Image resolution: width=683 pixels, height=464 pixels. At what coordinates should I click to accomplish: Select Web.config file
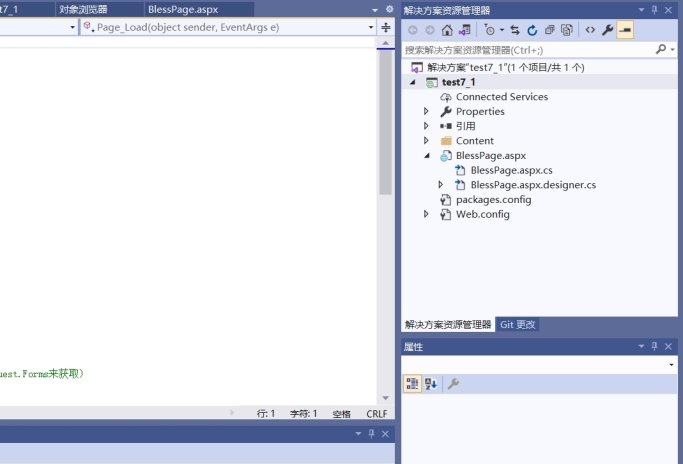pyautogui.click(x=482, y=214)
